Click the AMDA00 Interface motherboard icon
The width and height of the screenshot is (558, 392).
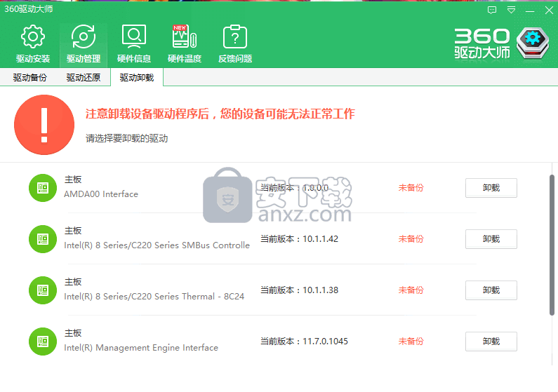click(x=43, y=188)
